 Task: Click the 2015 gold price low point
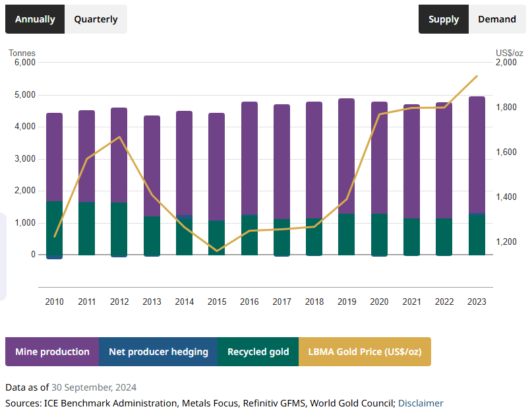point(216,251)
